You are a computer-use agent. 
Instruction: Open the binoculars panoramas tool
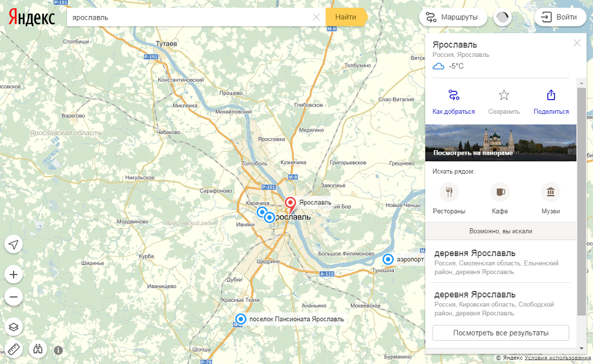[38, 349]
